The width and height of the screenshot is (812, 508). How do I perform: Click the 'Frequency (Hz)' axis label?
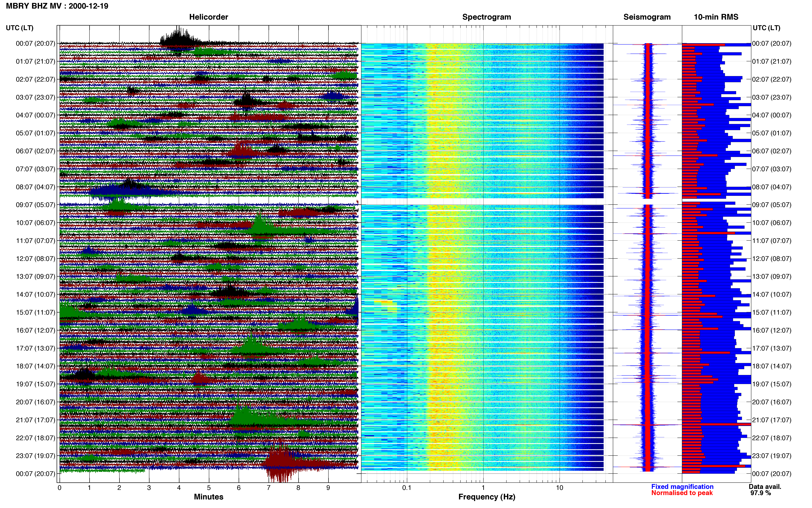click(487, 497)
